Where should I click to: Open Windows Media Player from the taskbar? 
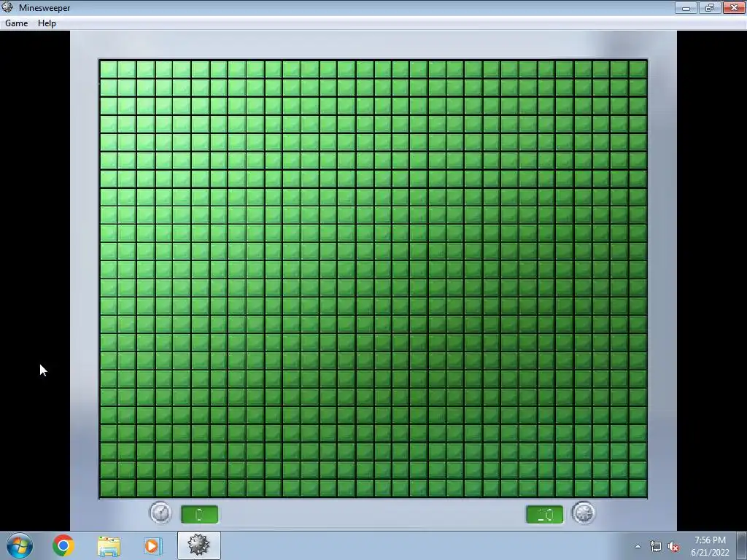152,545
